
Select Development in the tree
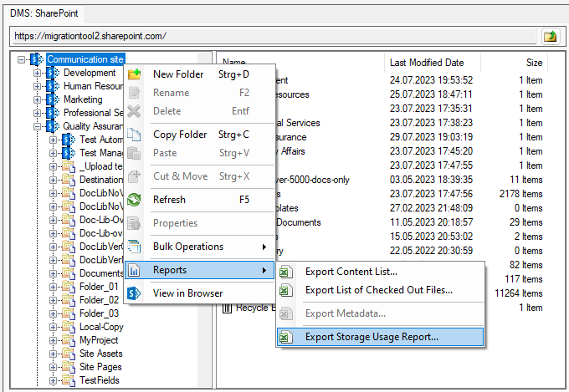[90, 73]
